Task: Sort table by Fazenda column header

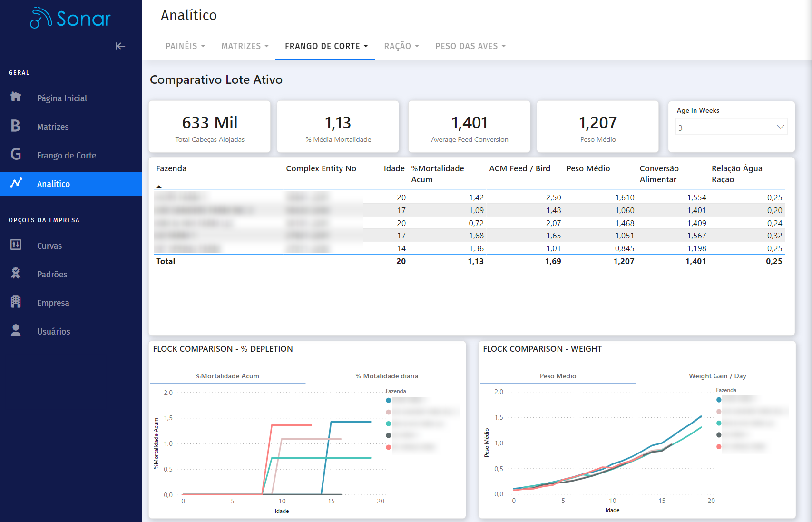Action: tap(171, 168)
